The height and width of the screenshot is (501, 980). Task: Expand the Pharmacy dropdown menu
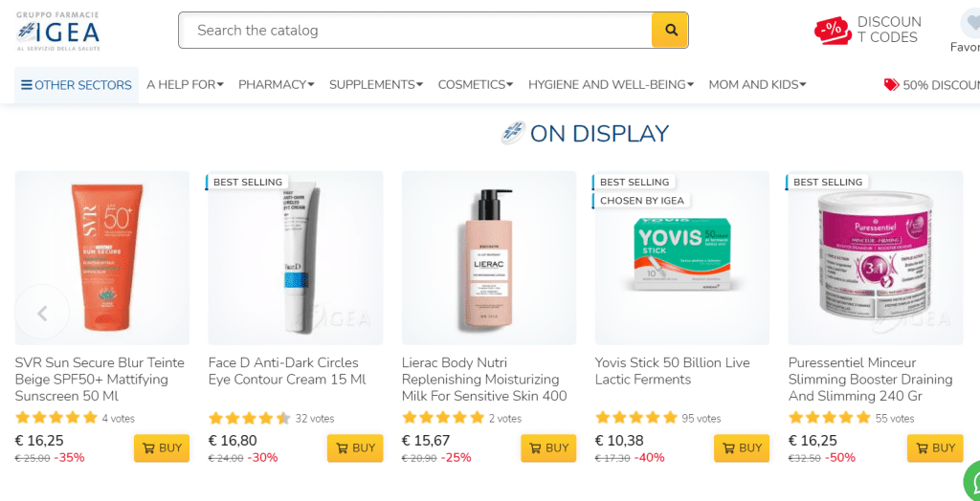[276, 85]
